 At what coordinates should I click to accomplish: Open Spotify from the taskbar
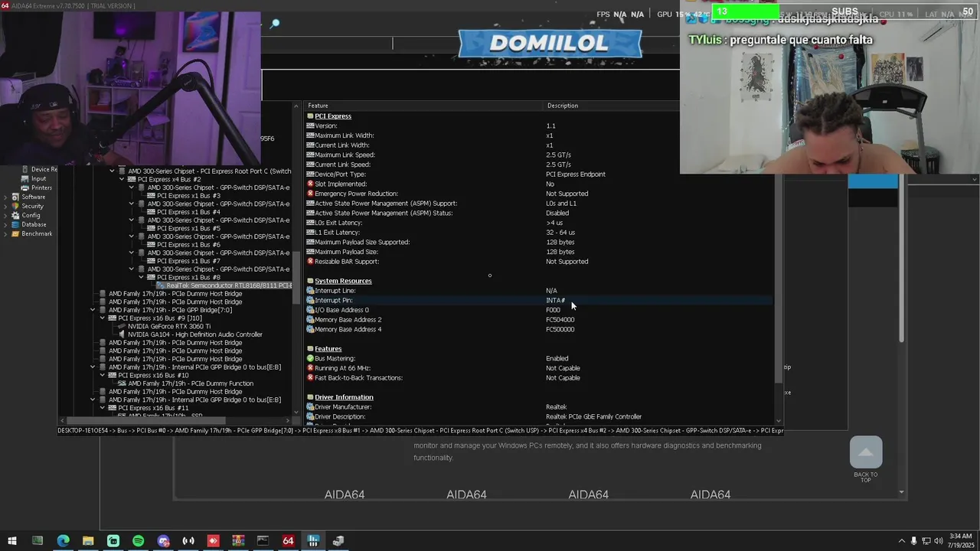[138, 541]
